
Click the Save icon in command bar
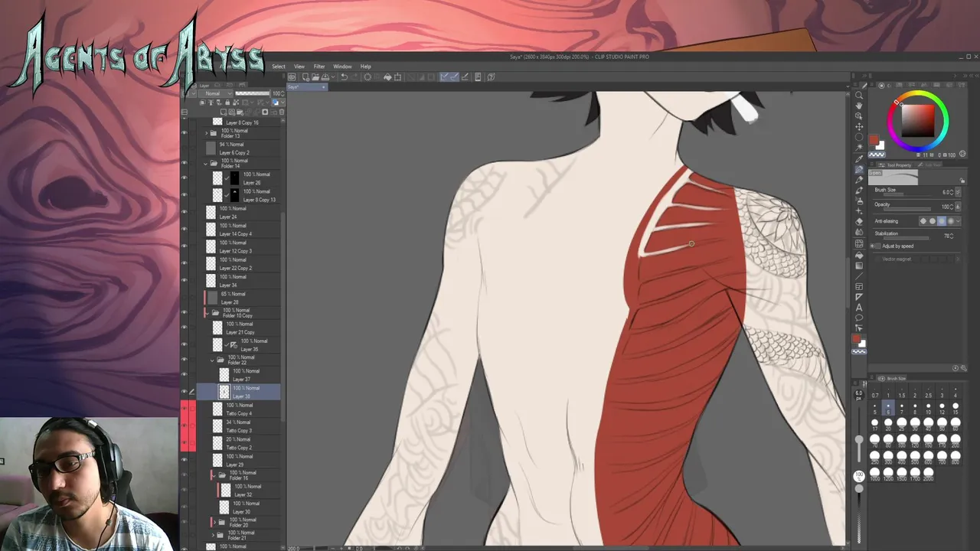pos(325,77)
